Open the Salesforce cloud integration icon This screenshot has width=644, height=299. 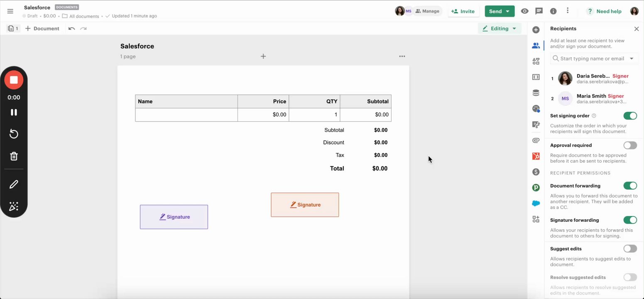point(536,203)
